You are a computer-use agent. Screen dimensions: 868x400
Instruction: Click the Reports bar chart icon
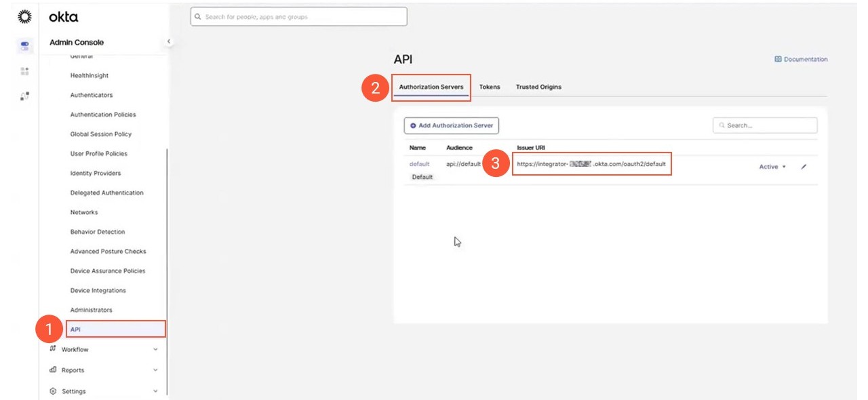(53, 370)
